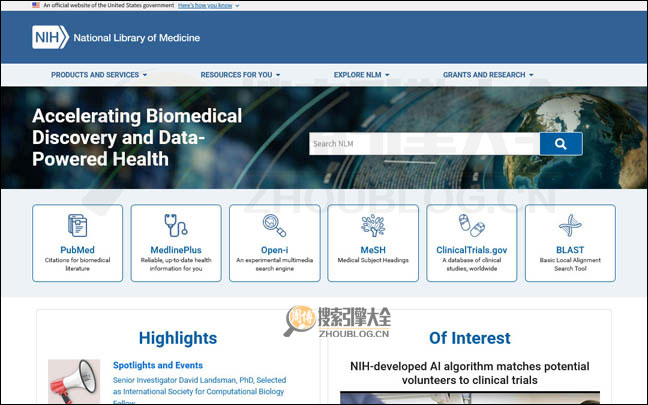Click 'Medical Subject Headings' description text

tap(373, 260)
